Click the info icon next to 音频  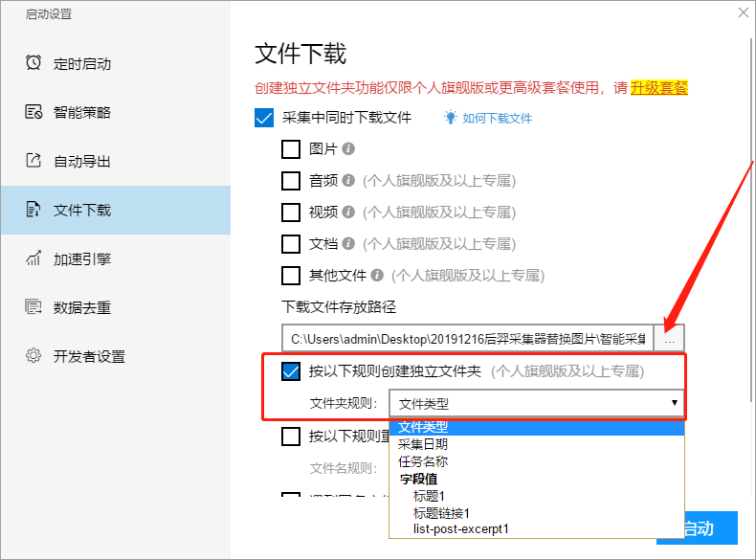coord(348,181)
